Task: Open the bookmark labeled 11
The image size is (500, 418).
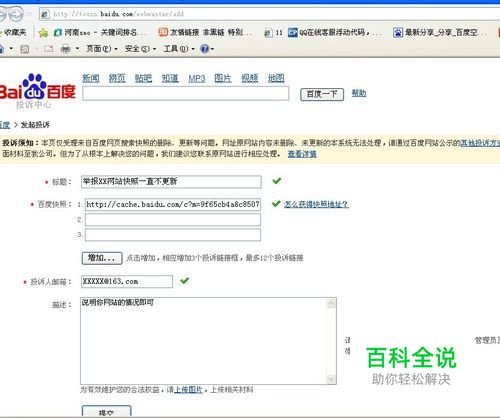Action: tap(273, 33)
